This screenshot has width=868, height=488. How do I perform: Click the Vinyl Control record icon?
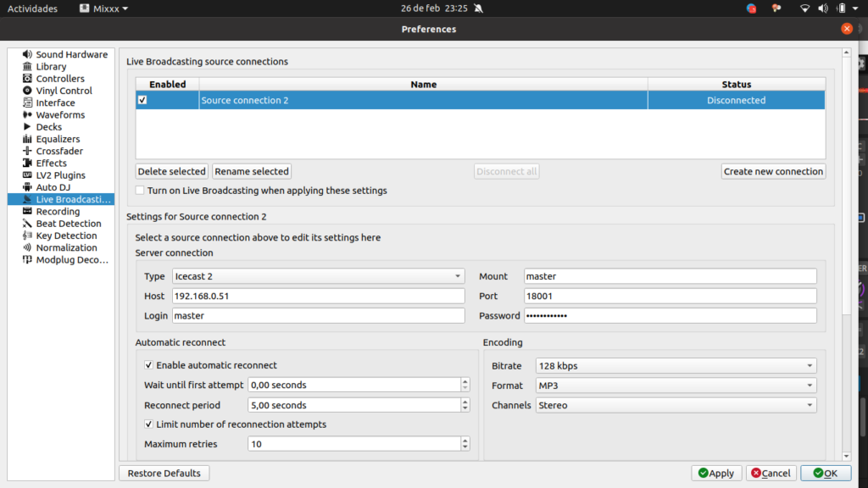[x=27, y=91]
